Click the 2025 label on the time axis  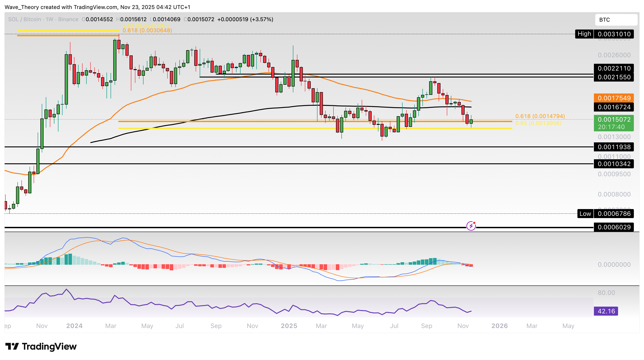click(x=290, y=326)
